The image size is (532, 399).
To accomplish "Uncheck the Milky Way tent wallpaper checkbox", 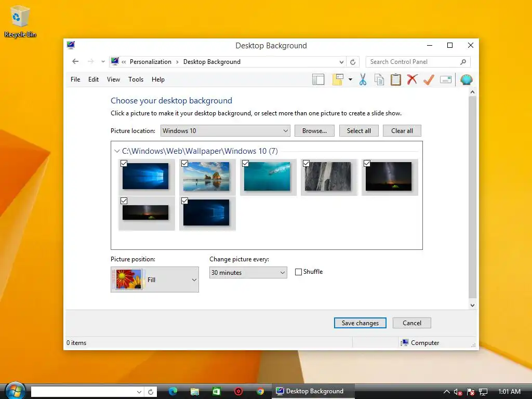I will pyautogui.click(x=367, y=164).
